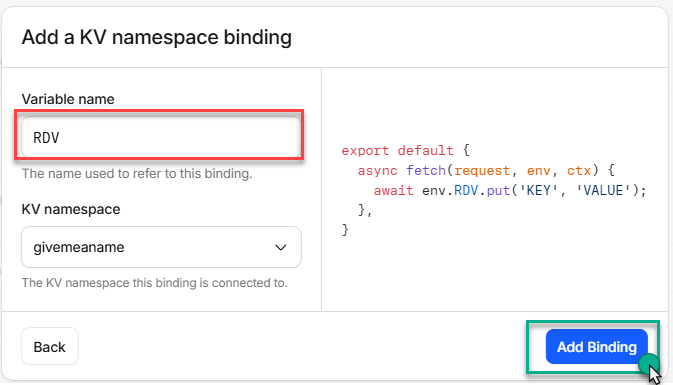This screenshot has width=673, height=385.
Task: Click the Add Binding button
Action: pyautogui.click(x=597, y=347)
